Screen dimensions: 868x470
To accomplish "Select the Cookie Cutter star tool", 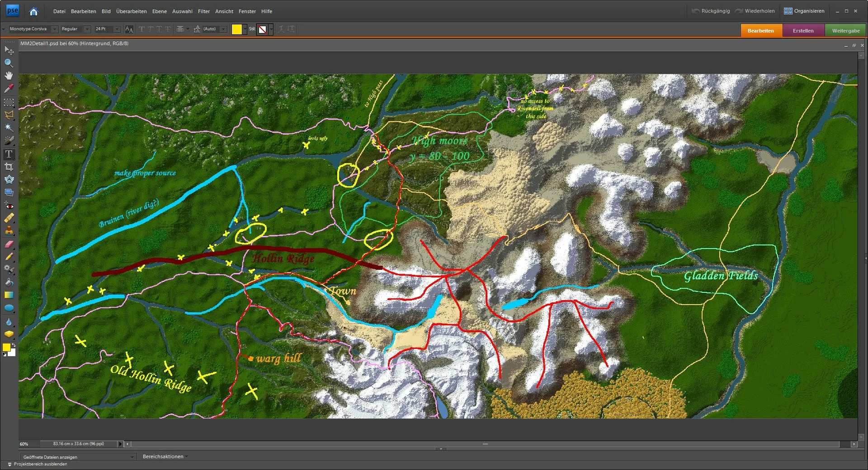I will click(x=9, y=179).
